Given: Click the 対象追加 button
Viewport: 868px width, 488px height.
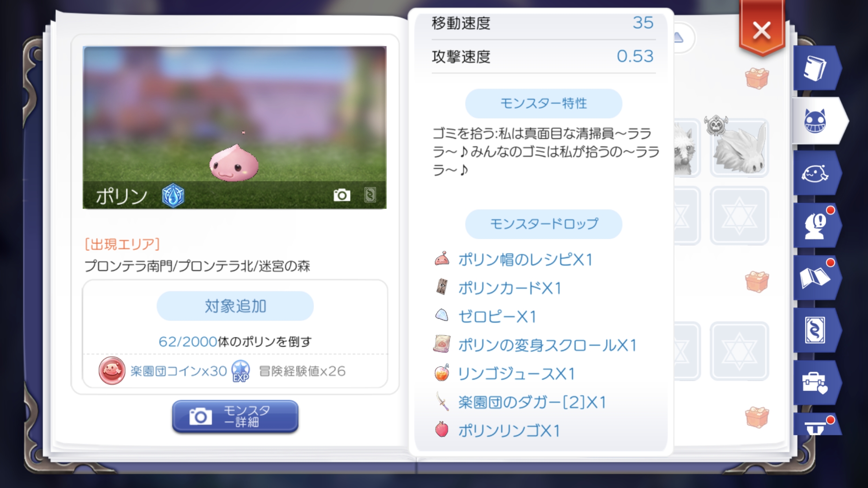Looking at the screenshot, I should pos(235,306).
